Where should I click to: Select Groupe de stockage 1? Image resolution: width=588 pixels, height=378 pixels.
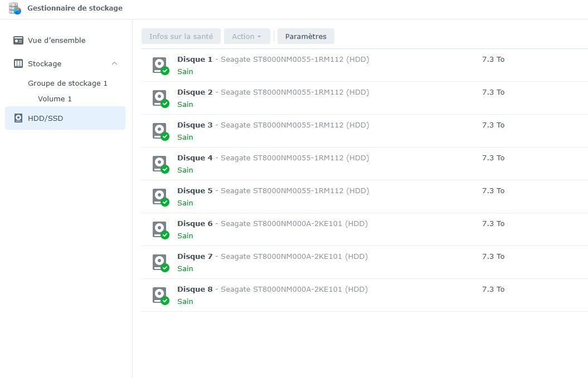67,83
